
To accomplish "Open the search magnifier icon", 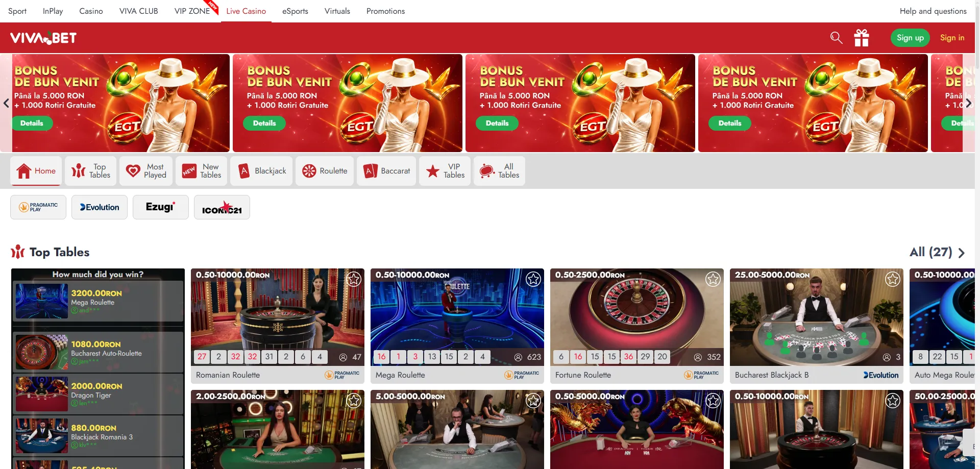I will (836, 37).
